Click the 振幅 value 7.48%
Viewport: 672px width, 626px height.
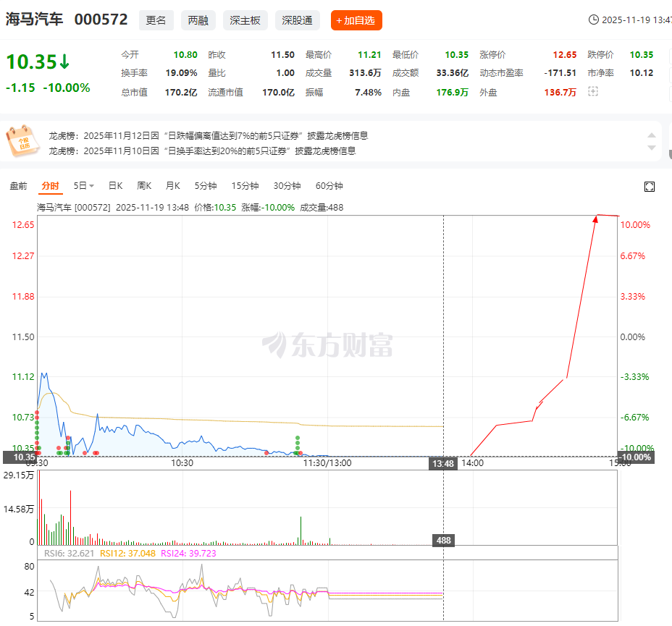point(368,92)
